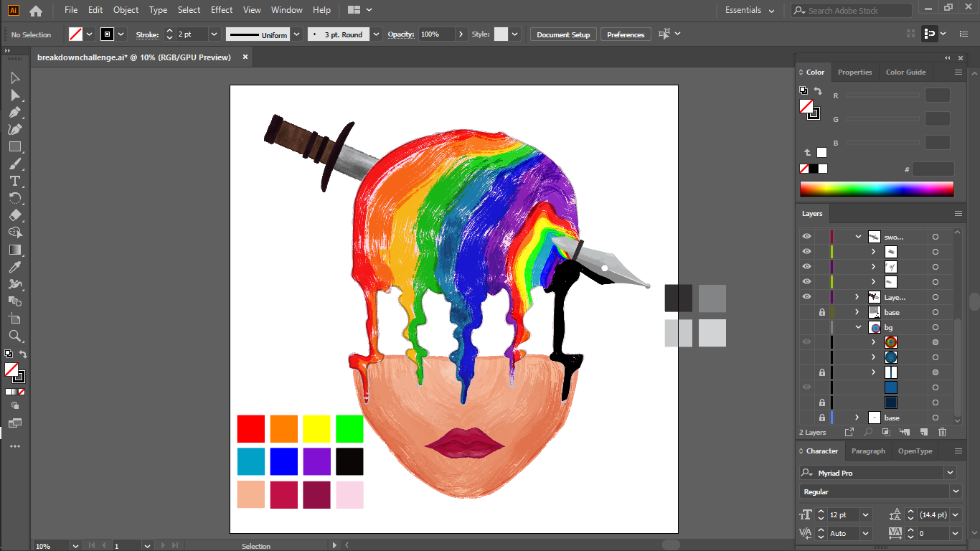Select the Eyedropper tool

[x=15, y=267]
